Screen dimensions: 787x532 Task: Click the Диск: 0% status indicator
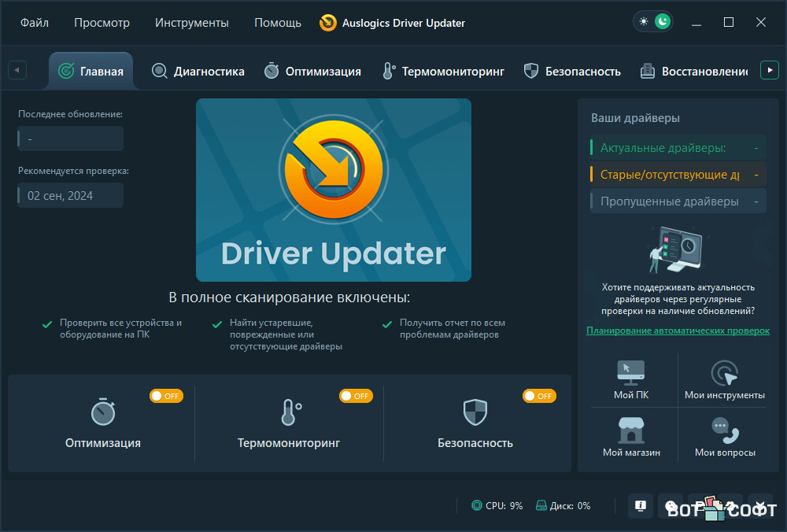click(563, 505)
